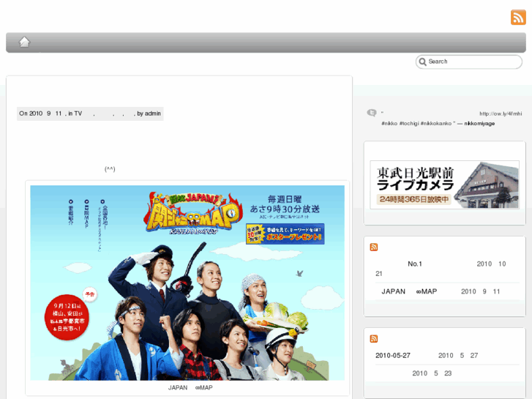Click the speech bubble tweet icon in the sidebar
Screen dimensions: 532x399
(x=372, y=113)
